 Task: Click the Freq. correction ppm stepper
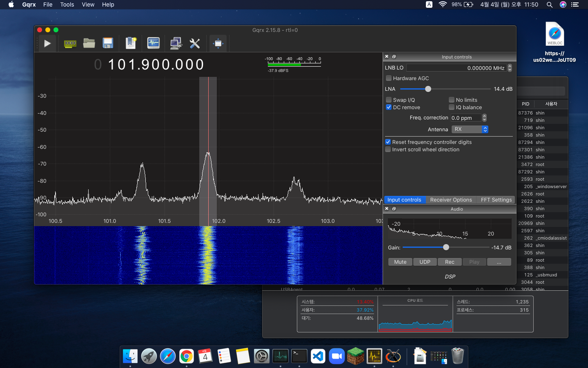[x=484, y=118]
